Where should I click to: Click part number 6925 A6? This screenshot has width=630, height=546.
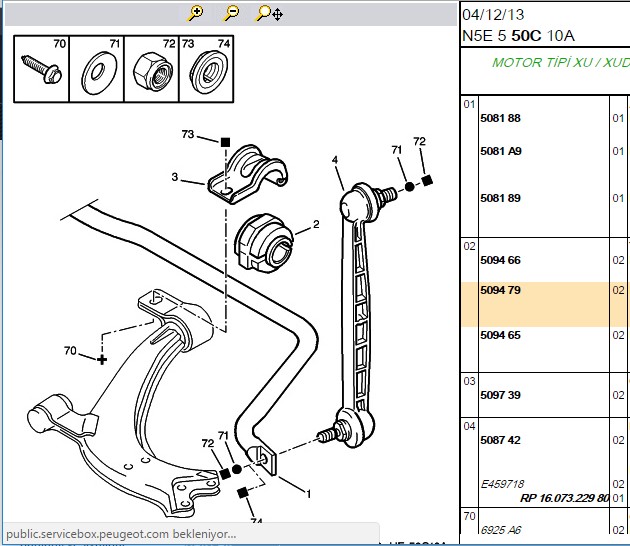pyautogui.click(x=501, y=530)
